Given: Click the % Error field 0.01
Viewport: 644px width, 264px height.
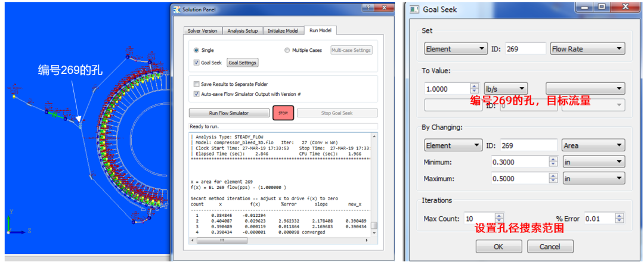Looking at the screenshot, I should point(599,219).
